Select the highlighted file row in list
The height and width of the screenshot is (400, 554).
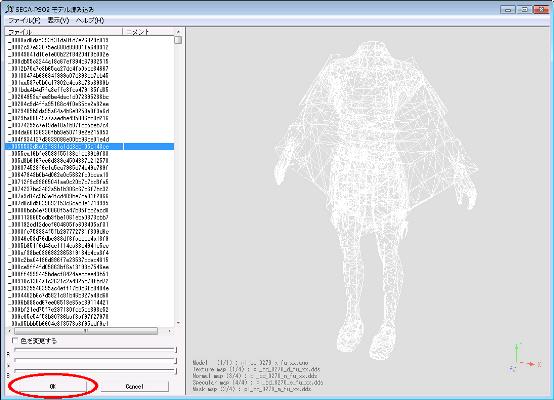click(x=90, y=146)
